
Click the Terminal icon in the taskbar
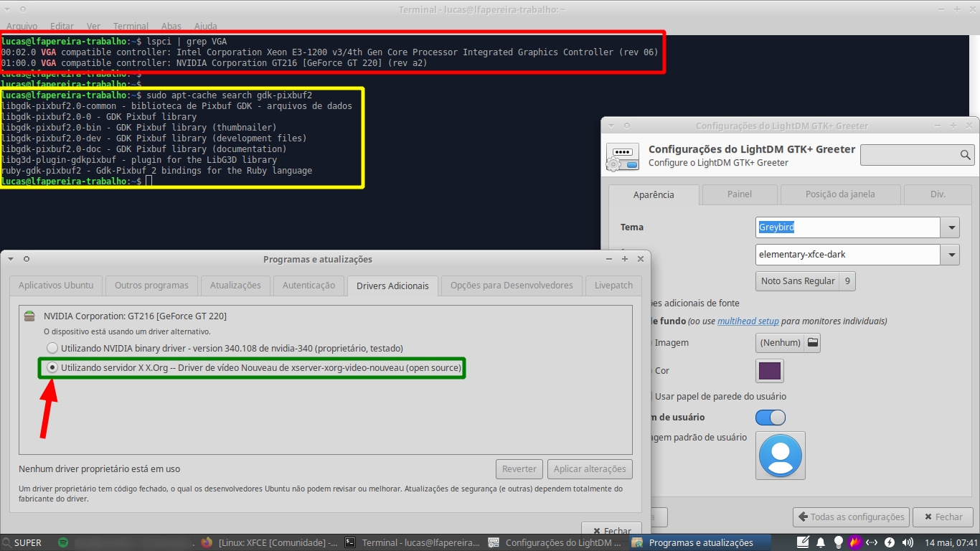click(350, 543)
